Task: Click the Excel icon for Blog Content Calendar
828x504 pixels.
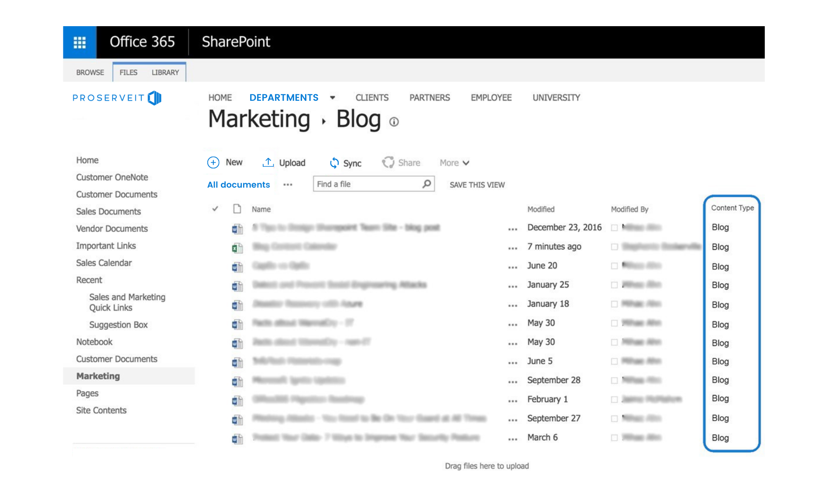Action: click(x=237, y=247)
